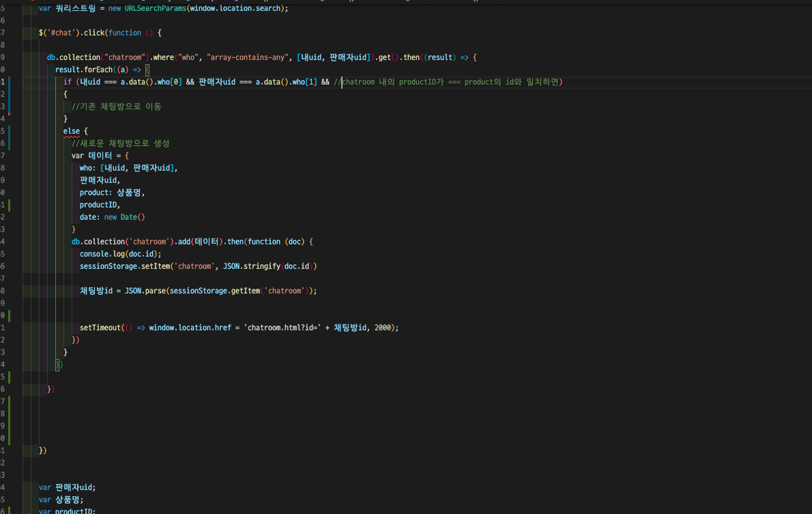Click the forEach method call
Viewport: 812px width, 514px height.
(98, 70)
